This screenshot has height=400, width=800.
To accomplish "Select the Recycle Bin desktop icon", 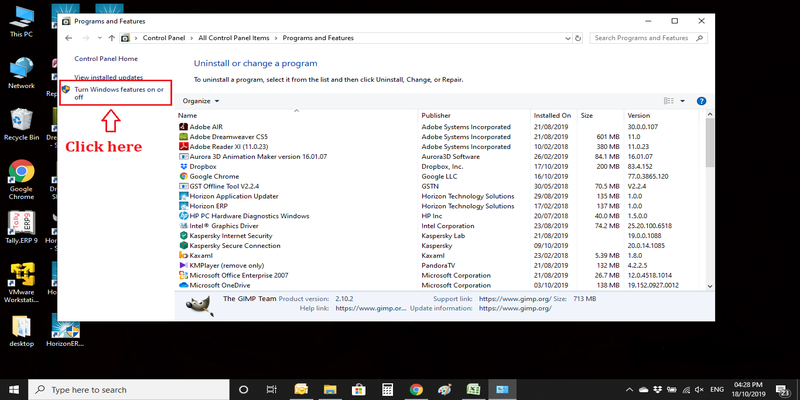I will pyautogui.click(x=21, y=124).
